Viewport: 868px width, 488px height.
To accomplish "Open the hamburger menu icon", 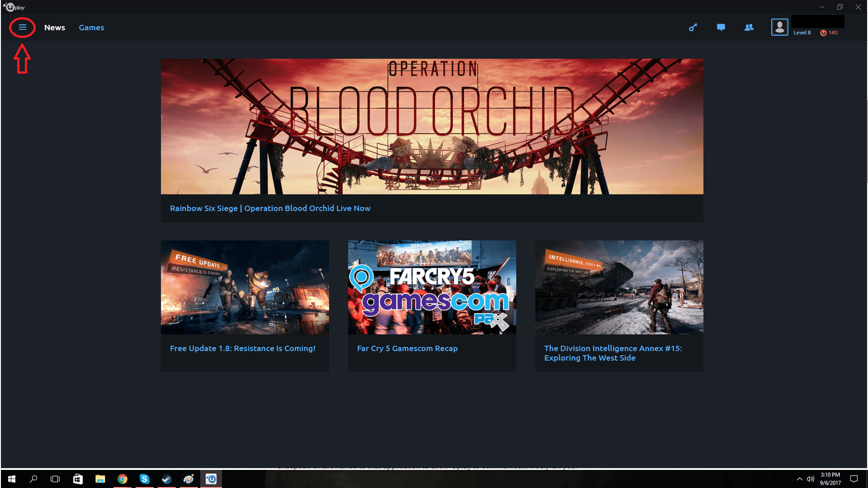I will [22, 27].
